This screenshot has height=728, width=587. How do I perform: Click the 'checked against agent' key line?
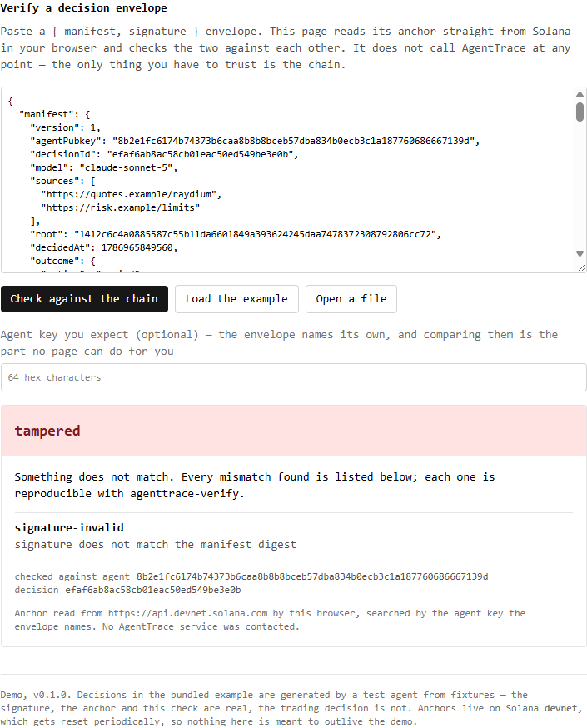[251, 576]
